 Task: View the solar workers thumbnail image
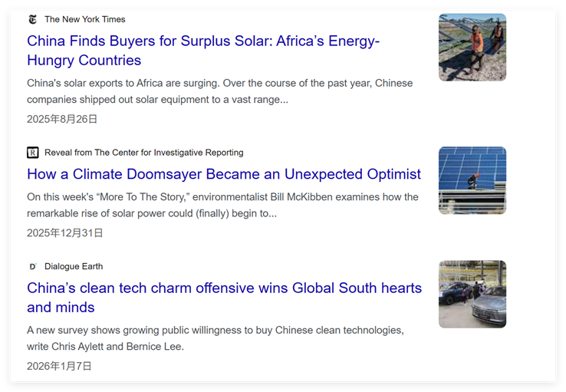pos(472,47)
